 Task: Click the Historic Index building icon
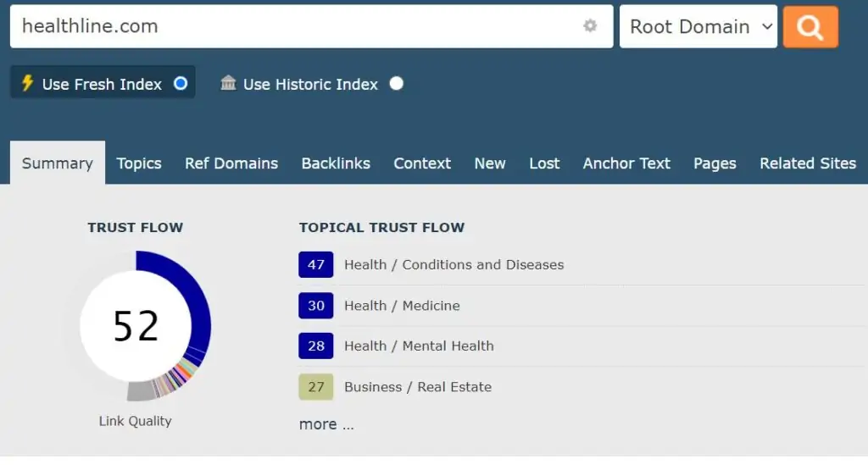pos(228,83)
